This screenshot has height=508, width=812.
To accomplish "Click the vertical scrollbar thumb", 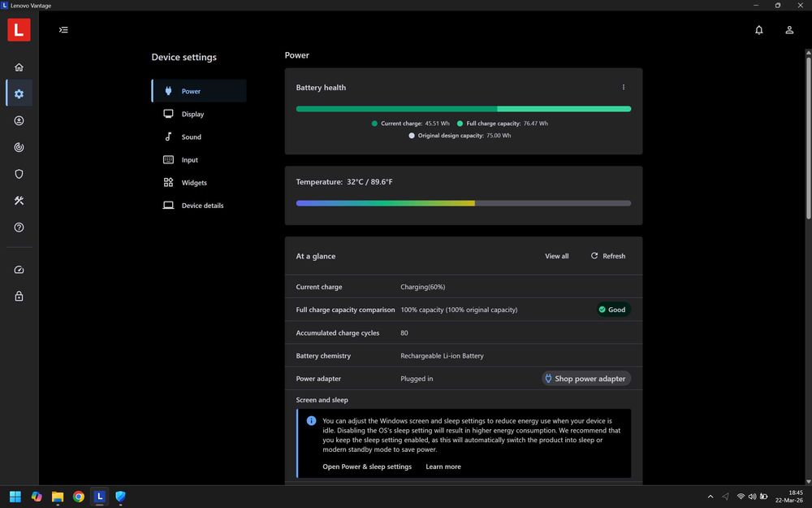I will (x=809, y=137).
